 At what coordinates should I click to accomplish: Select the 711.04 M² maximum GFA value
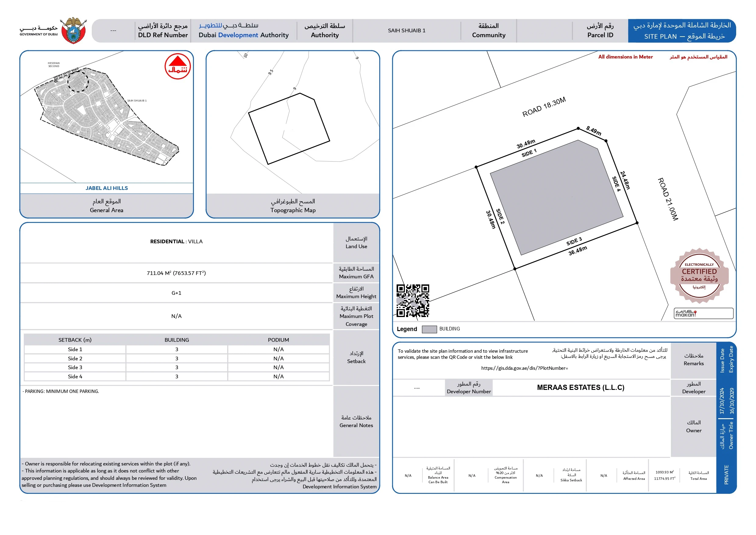coord(176,273)
